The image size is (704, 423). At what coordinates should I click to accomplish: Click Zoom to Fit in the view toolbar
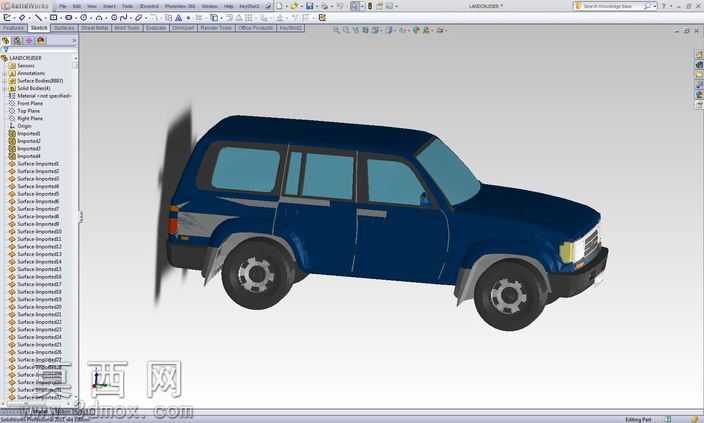point(336,30)
